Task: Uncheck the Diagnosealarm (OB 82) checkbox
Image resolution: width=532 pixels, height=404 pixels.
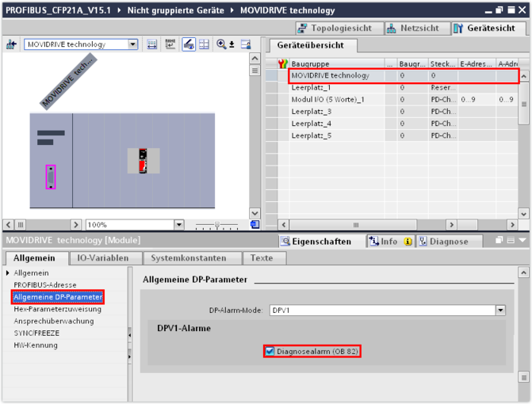Action: click(x=270, y=351)
